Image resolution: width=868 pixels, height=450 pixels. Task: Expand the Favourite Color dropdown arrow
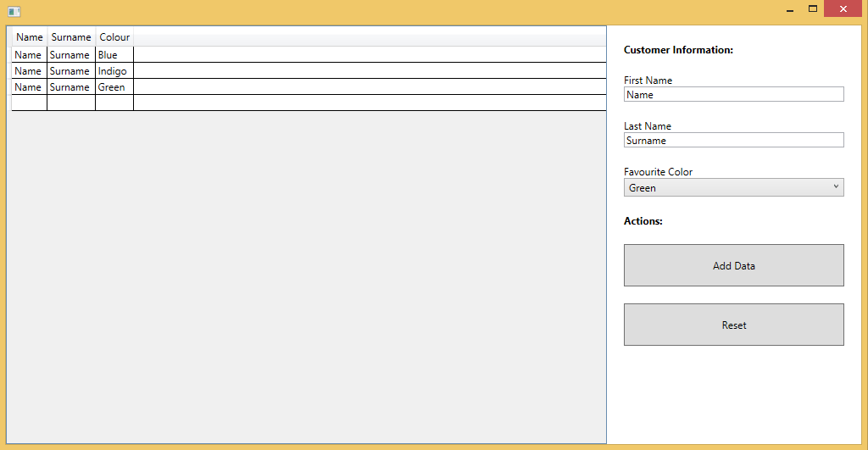pyautogui.click(x=835, y=187)
